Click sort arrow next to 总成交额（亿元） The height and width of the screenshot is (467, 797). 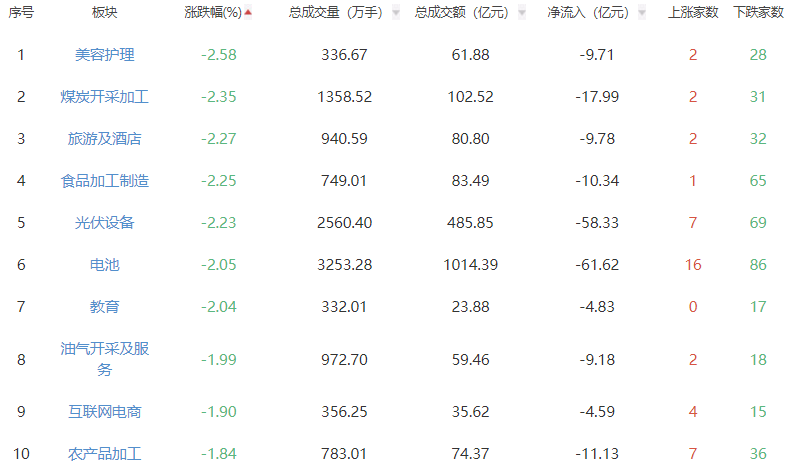520,13
